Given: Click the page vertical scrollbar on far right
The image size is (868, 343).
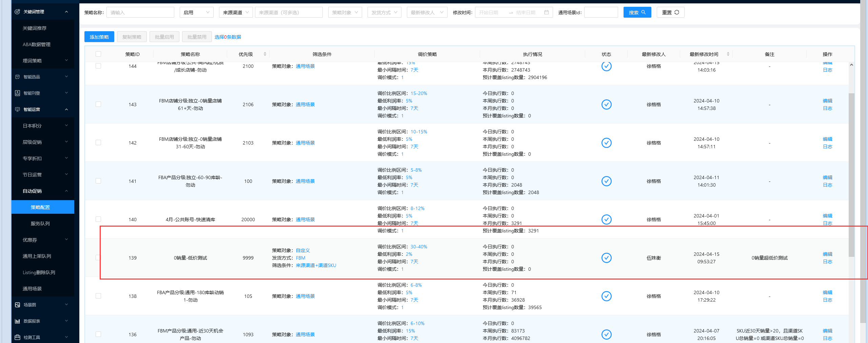Looking at the screenshot, I should pos(864,161).
